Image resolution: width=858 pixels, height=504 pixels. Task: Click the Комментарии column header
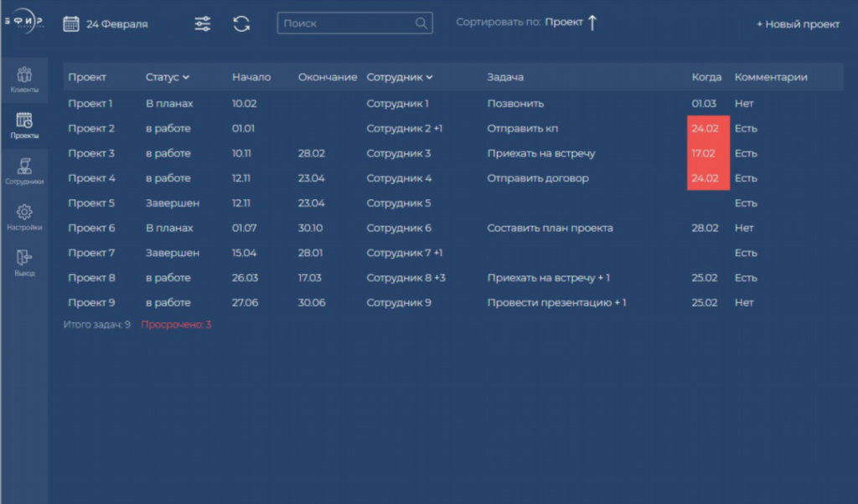pos(771,77)
